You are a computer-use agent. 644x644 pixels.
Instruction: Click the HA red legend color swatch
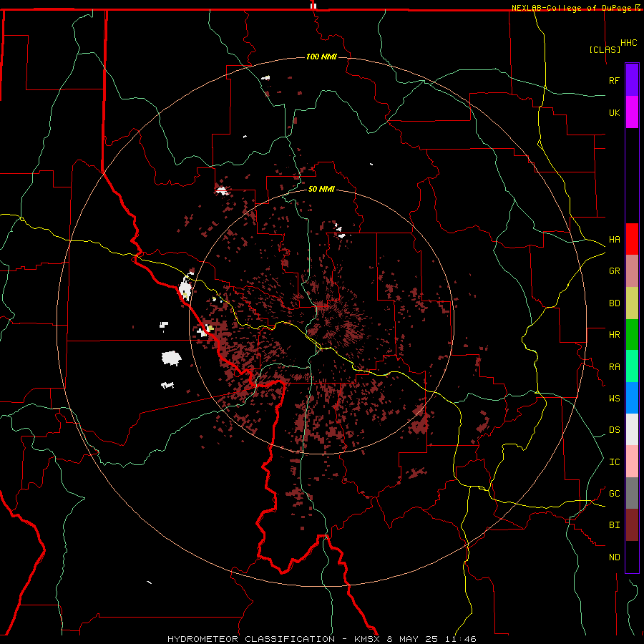coord(632,239)
